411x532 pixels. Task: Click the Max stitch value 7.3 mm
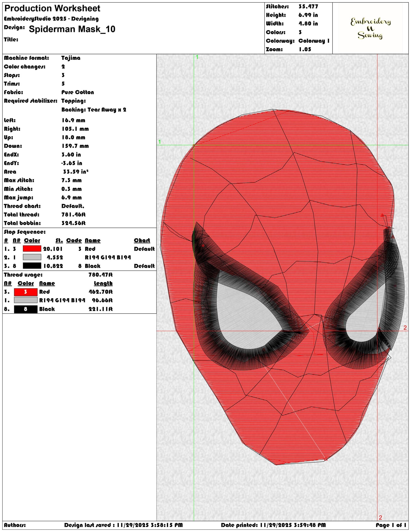(71, 181)
